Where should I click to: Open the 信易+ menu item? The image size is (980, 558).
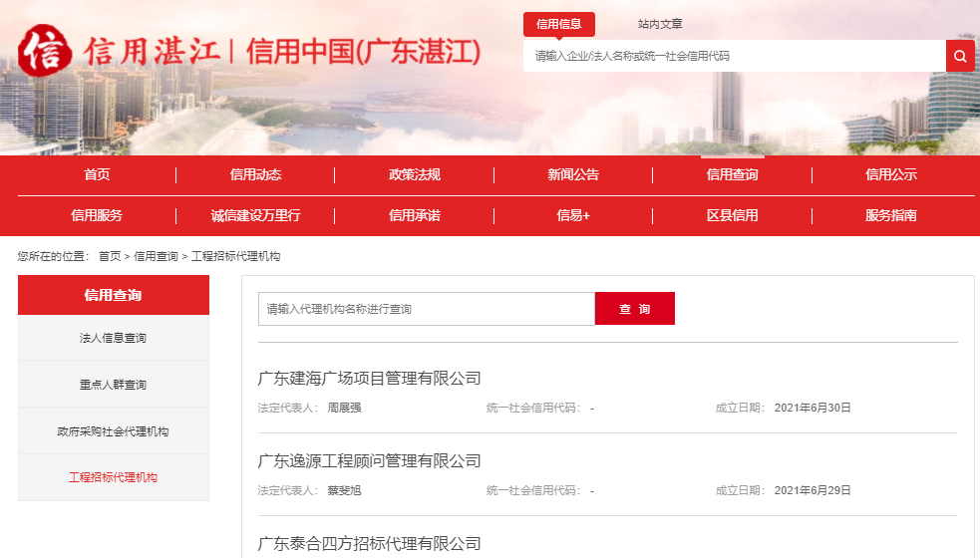(573, 215)
